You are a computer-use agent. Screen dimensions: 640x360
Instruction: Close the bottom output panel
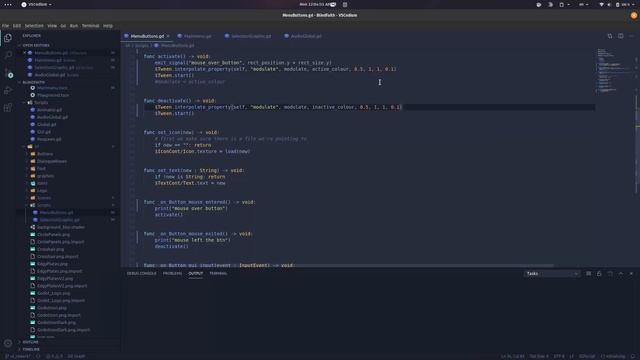point(631,273)
